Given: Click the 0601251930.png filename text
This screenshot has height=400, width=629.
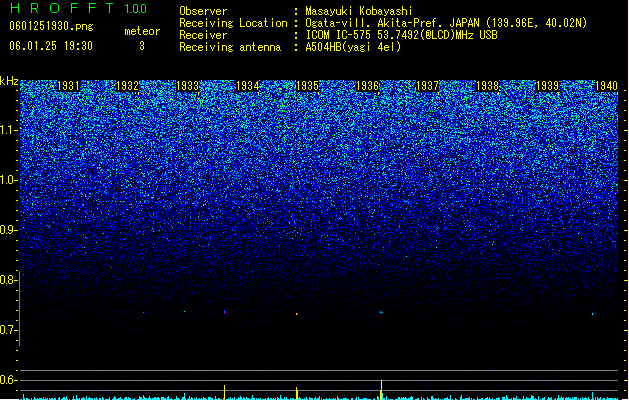Looking at the screenshot, I should [51, 26].
